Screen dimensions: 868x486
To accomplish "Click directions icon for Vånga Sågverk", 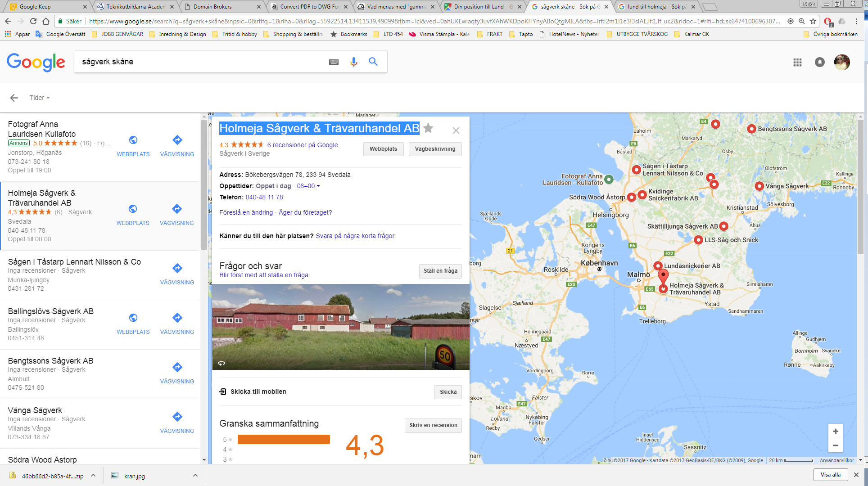I will [177, 417].
